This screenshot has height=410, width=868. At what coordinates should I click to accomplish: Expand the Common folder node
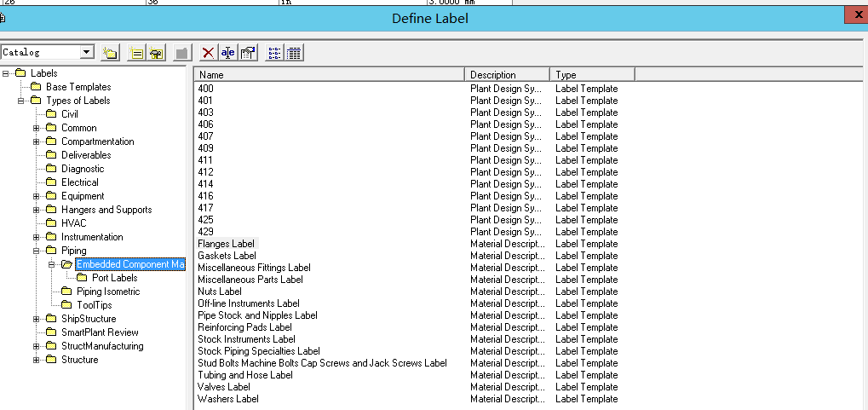point(37,128)
